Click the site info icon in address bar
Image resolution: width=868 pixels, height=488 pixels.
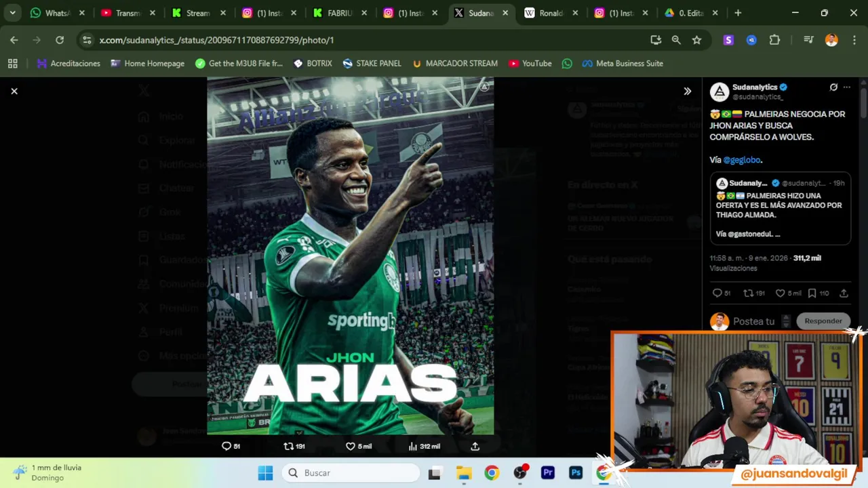click(87, 40)
